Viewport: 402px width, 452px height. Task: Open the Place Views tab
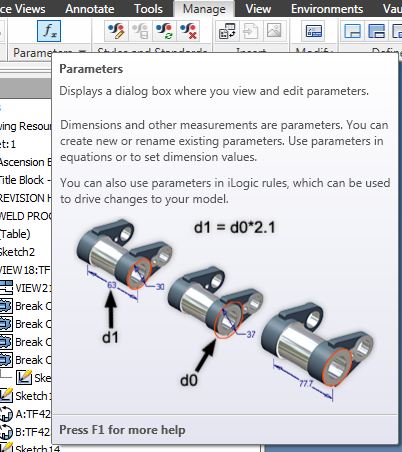pos(23,9)
